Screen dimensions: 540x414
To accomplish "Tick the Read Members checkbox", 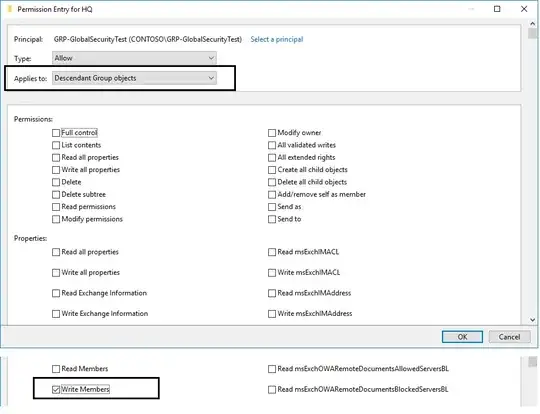I will click(56, 369).
